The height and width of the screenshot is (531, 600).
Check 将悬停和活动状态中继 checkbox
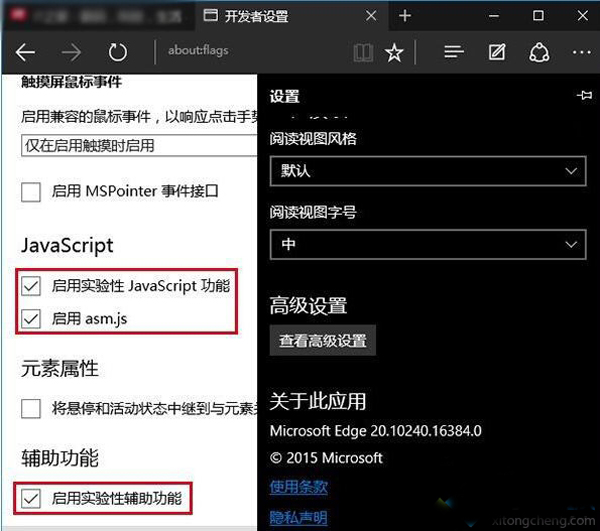click(x=31, y=409)
